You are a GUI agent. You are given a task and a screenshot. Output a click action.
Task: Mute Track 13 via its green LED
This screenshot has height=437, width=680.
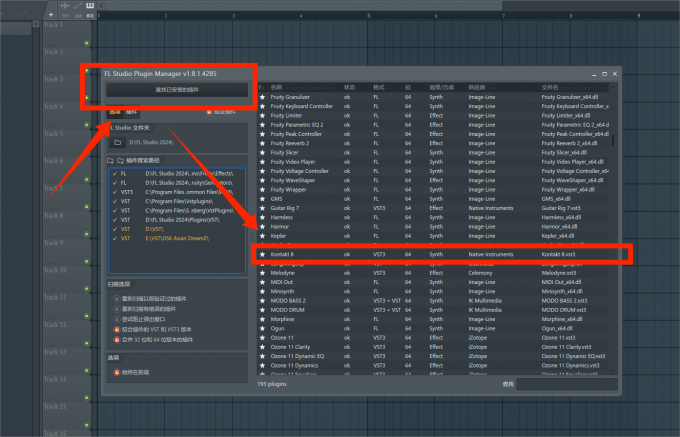pos(87,371)
